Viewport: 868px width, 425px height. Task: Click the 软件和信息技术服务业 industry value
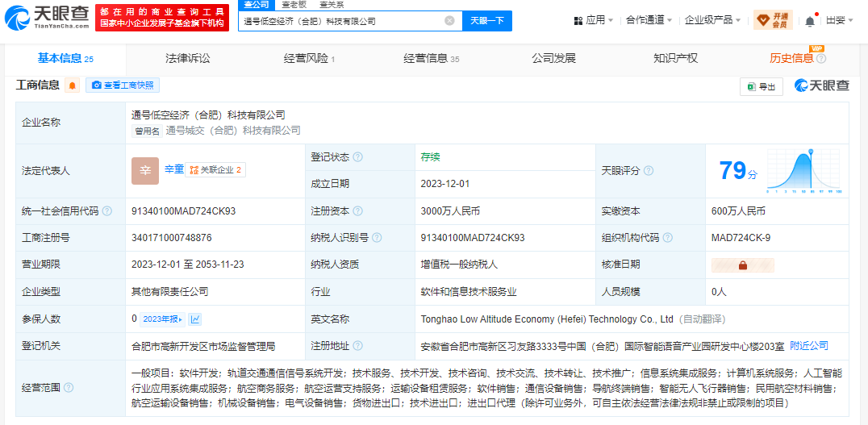pyautogui.click(x=469, y=292)
